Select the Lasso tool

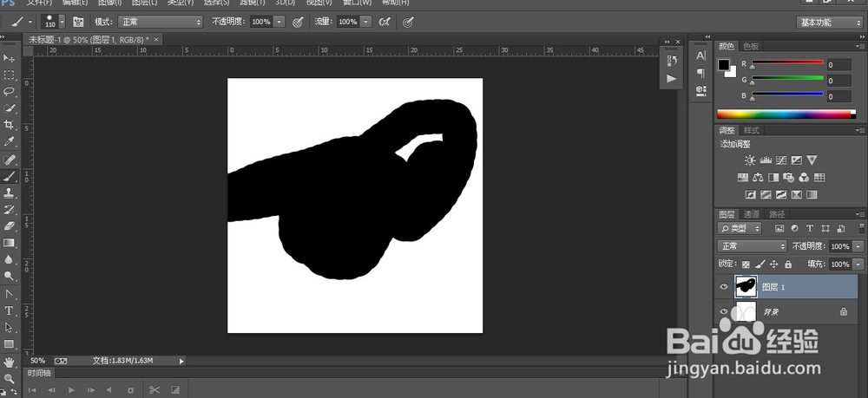(9, 91)
